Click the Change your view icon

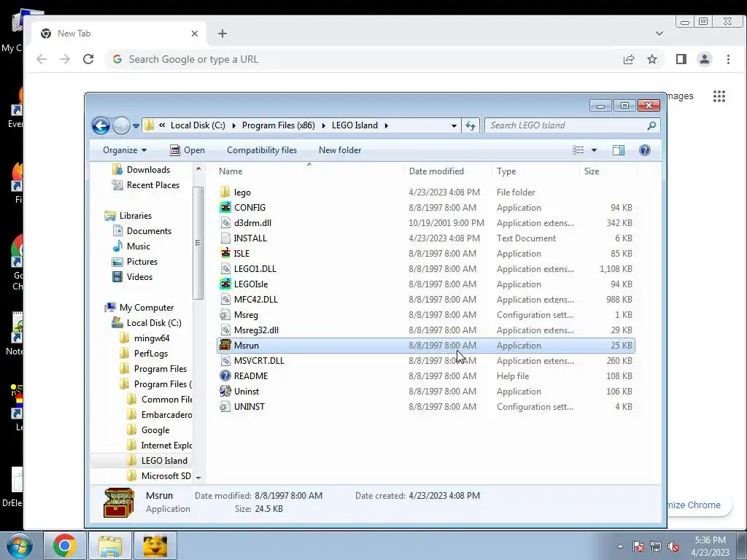click(578, 150)
